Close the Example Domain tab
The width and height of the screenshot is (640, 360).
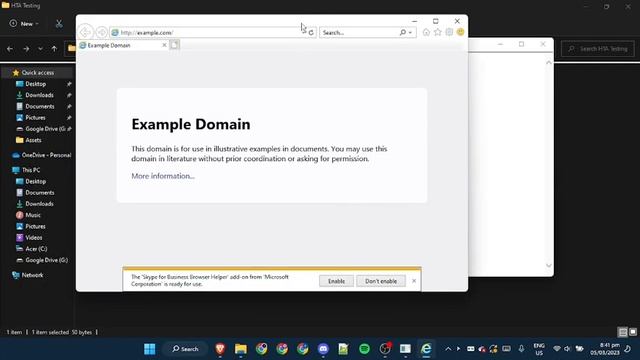click(164, 45)
